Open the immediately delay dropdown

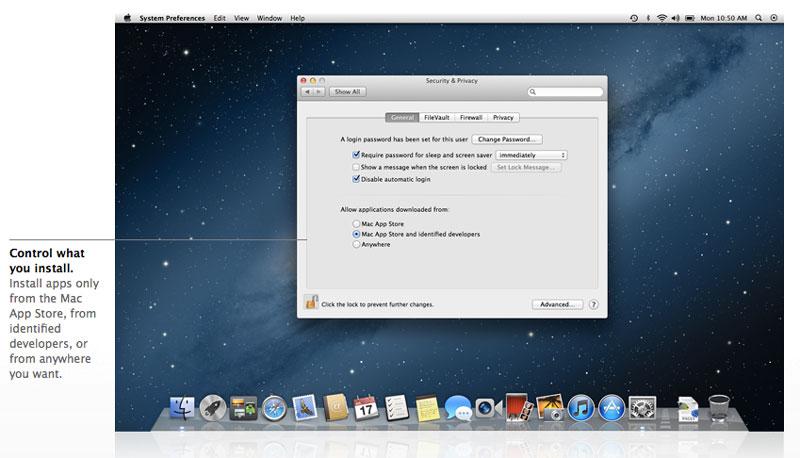pos(531,155)
